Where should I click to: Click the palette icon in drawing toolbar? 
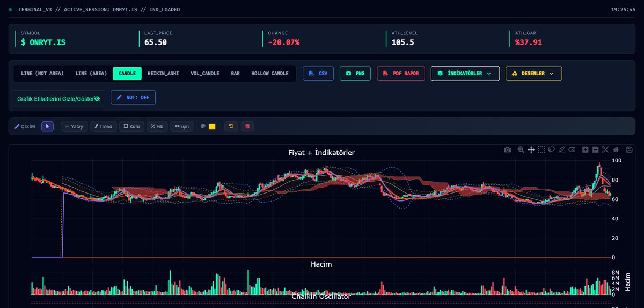(x=203, y=126)
